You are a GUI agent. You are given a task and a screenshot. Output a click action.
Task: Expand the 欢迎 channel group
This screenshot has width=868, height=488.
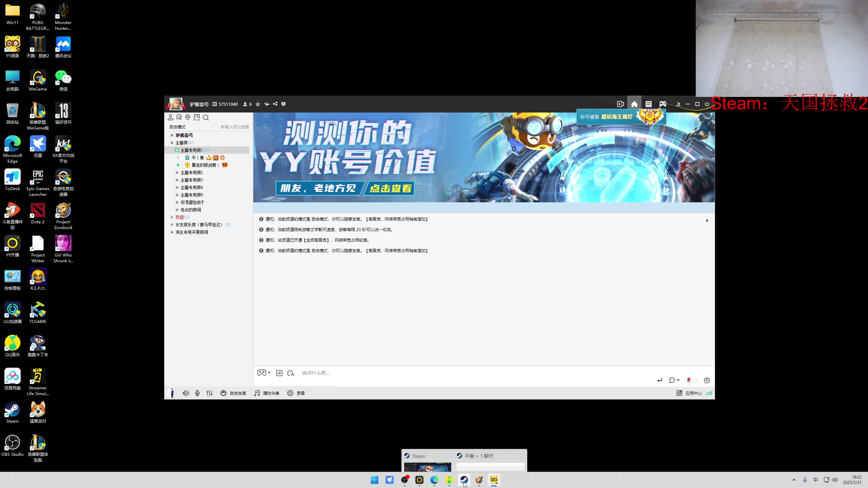click(x=172, y=217)
